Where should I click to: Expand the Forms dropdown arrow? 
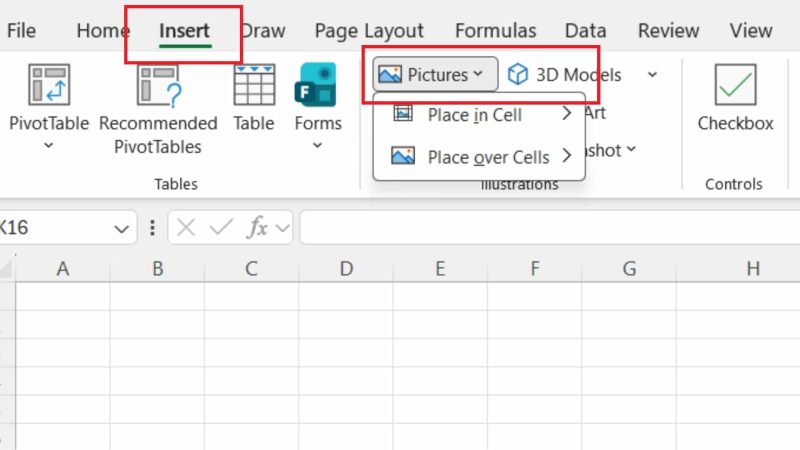point(317,146)
